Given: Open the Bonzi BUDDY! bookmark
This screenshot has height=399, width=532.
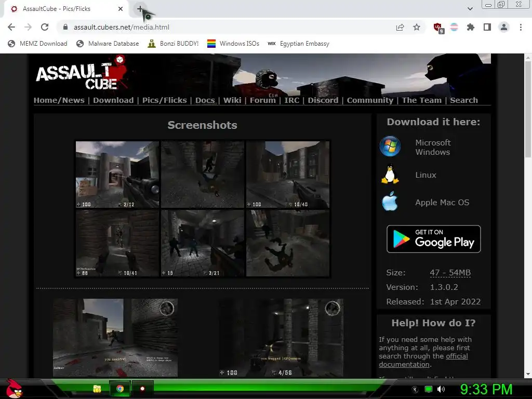Looking at the screenshot, I should click(173, 44).
